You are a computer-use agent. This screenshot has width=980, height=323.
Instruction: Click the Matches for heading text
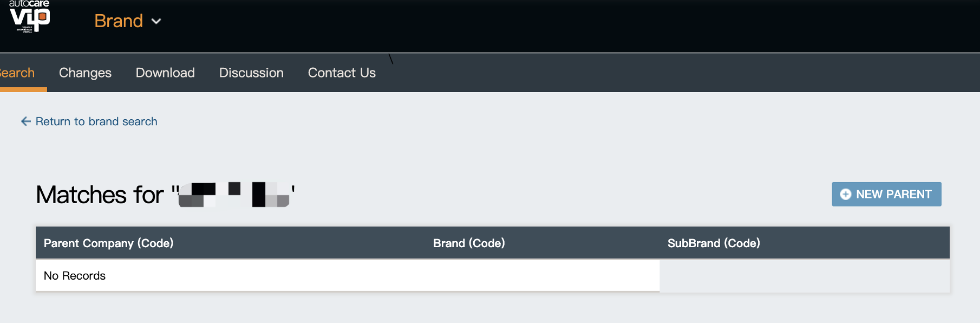100,195
